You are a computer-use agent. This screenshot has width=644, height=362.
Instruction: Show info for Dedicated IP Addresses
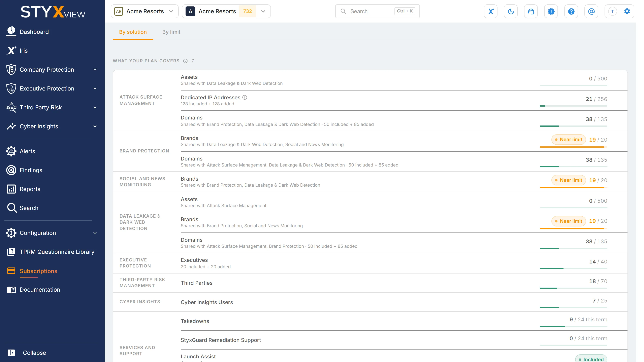[x=245, y=97]
